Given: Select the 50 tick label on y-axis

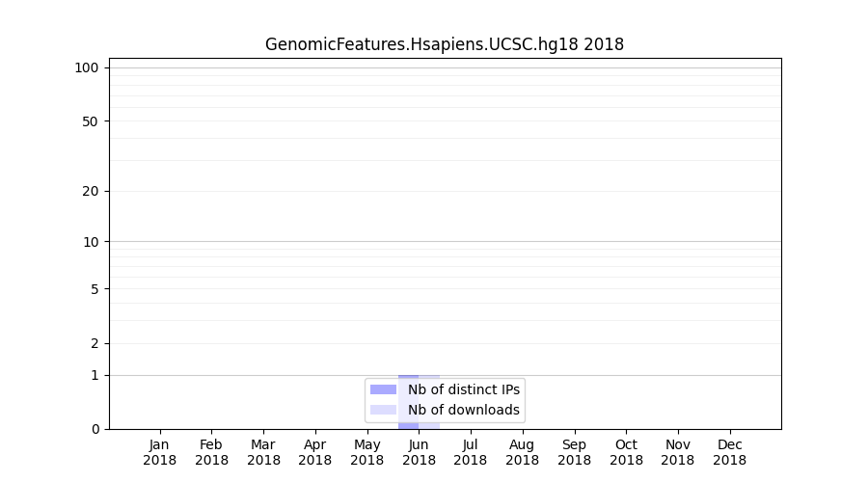Looking at the screenshot, I should point(90,121).
